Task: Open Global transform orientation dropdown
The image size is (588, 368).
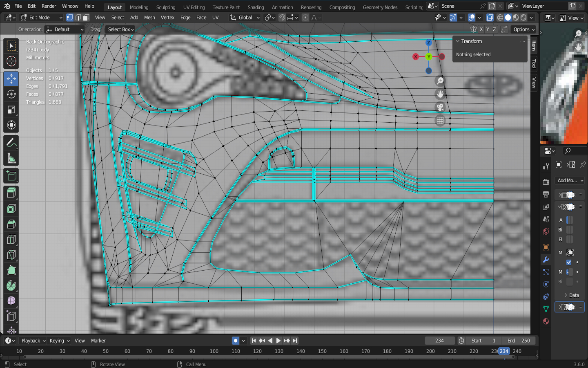Action: tap(245, 18)
